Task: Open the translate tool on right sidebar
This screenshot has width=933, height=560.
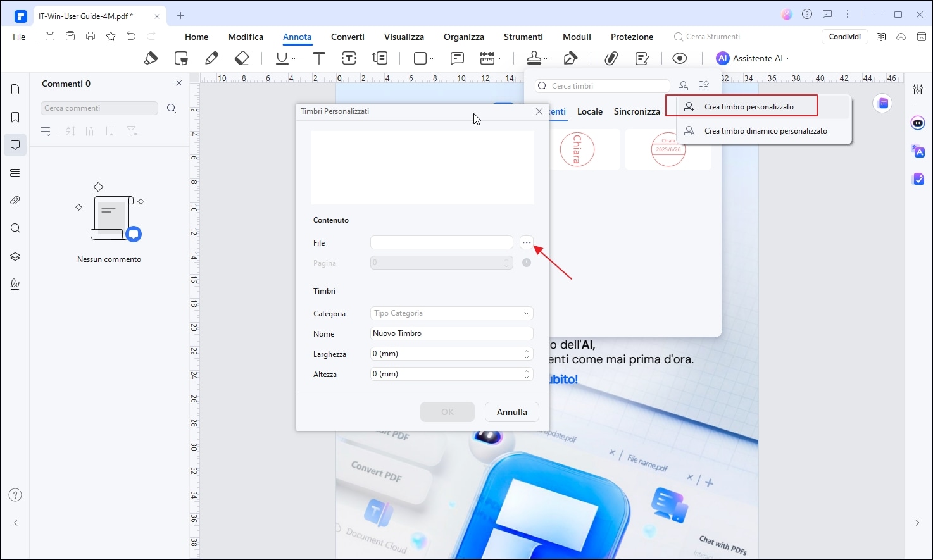Action: [x=918, y=151]
